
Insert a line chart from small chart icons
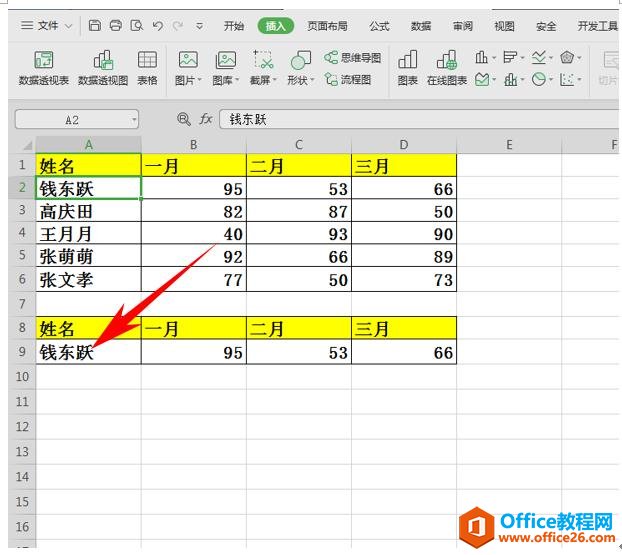[538, 58]
